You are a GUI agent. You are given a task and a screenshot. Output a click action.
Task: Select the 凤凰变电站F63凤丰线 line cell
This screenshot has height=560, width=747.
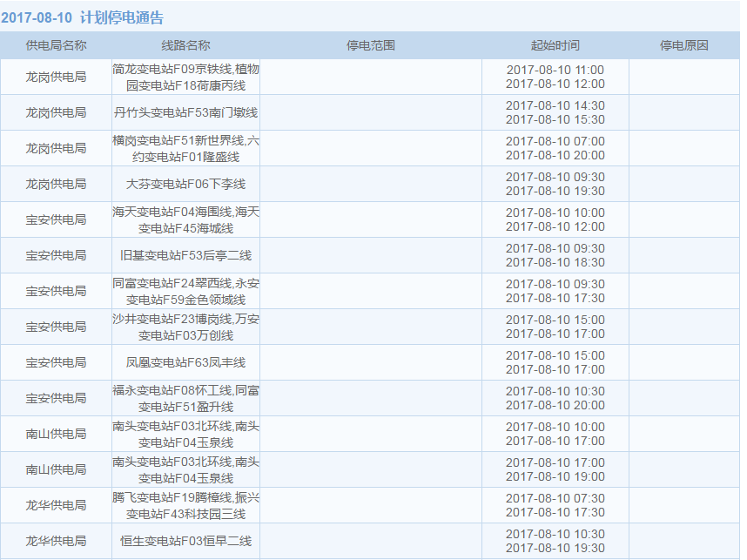(185, 362)
